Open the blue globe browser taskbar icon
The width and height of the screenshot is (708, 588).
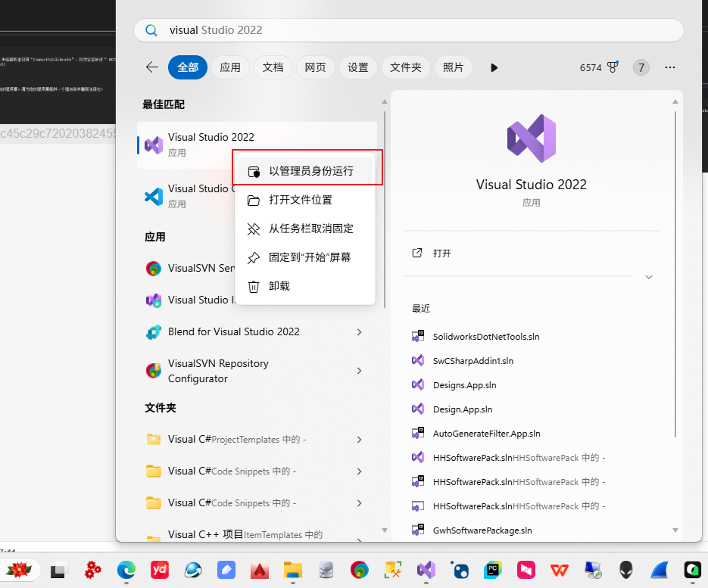coord(193,571)
